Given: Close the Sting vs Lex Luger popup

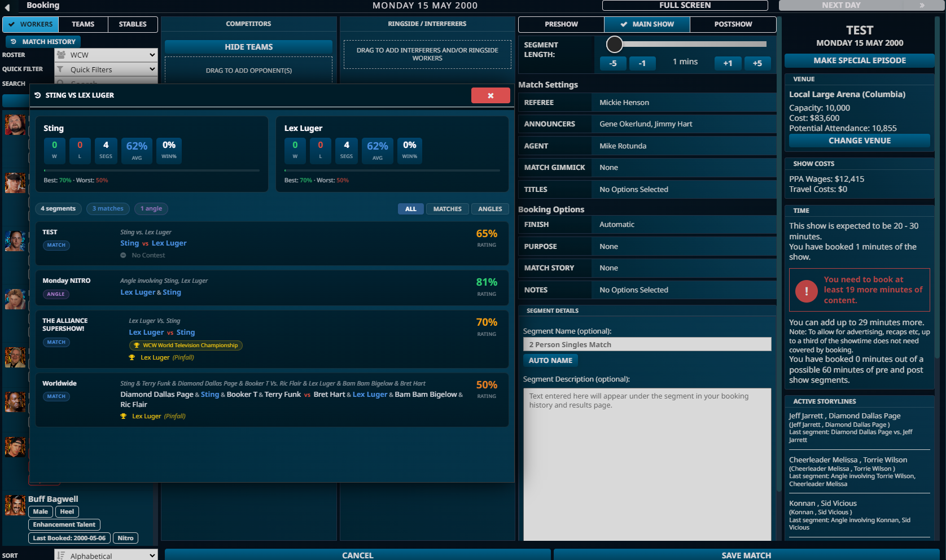Looking at the screenshot, I should point(490,95).
